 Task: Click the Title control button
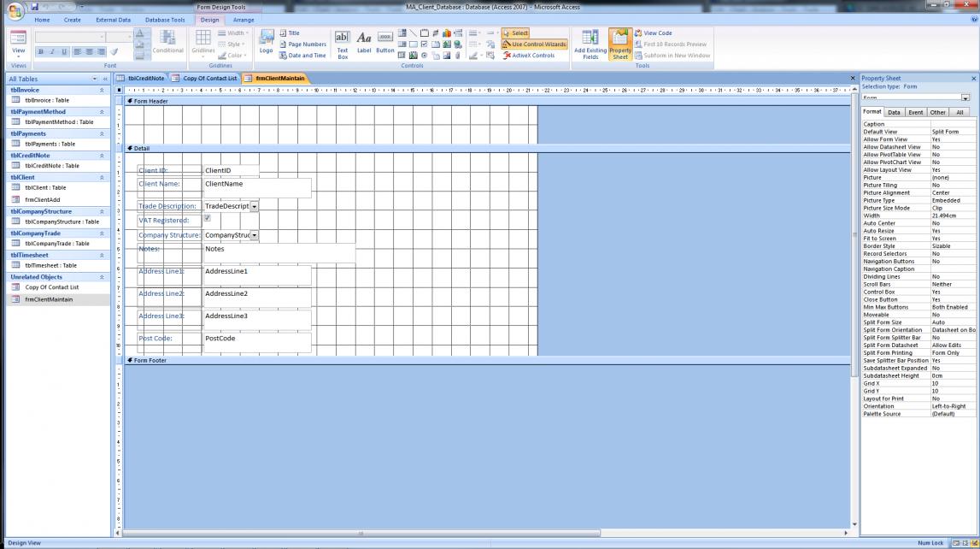click(290, 33)
